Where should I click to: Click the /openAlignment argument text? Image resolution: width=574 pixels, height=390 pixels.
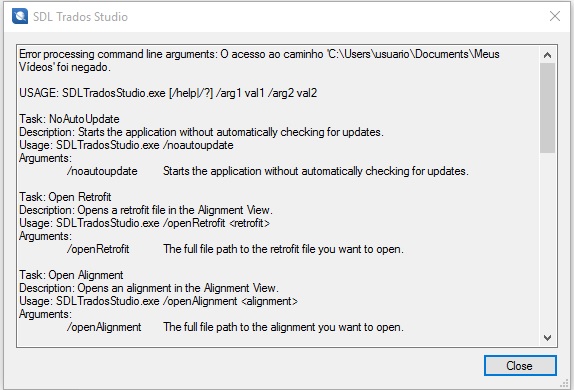pos(104,327)
